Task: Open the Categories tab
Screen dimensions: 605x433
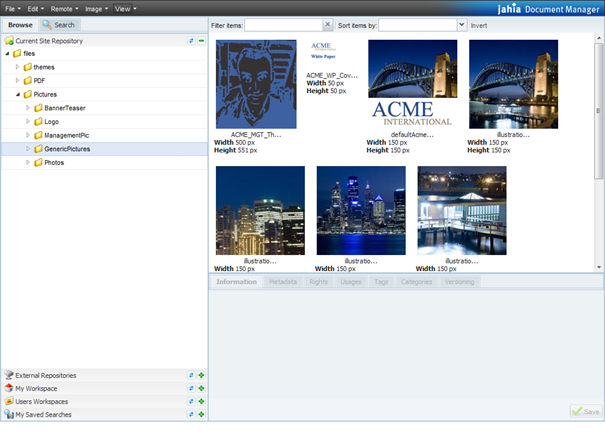Action: pos(416,282)
